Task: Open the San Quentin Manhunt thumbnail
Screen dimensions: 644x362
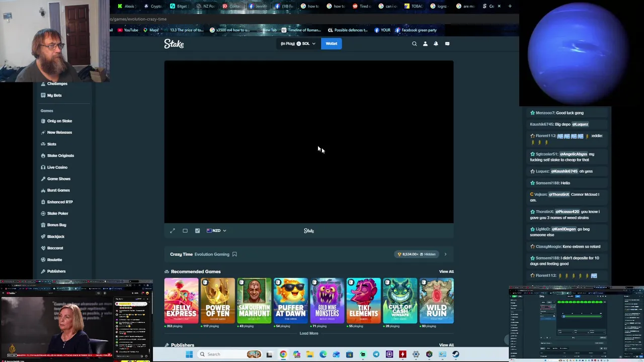Action: tap(254, 301)
